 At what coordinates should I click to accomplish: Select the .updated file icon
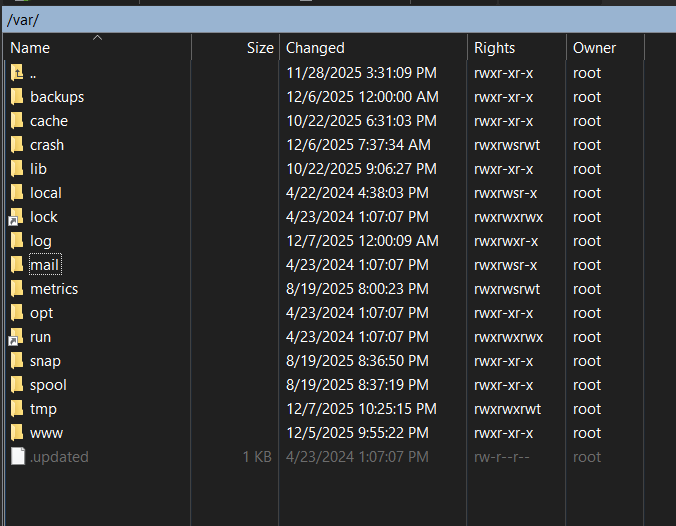(17, 457)
